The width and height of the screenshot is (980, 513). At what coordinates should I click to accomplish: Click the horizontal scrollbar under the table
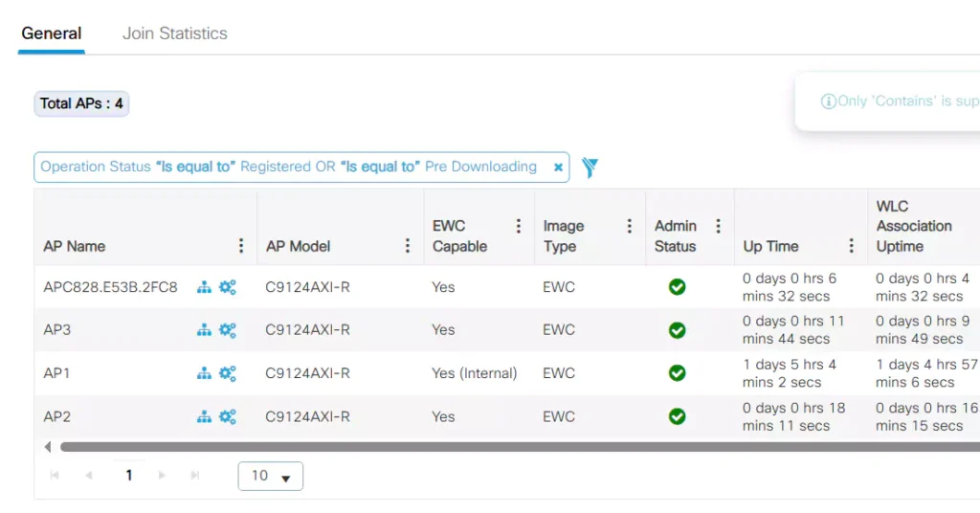(479, 447)
